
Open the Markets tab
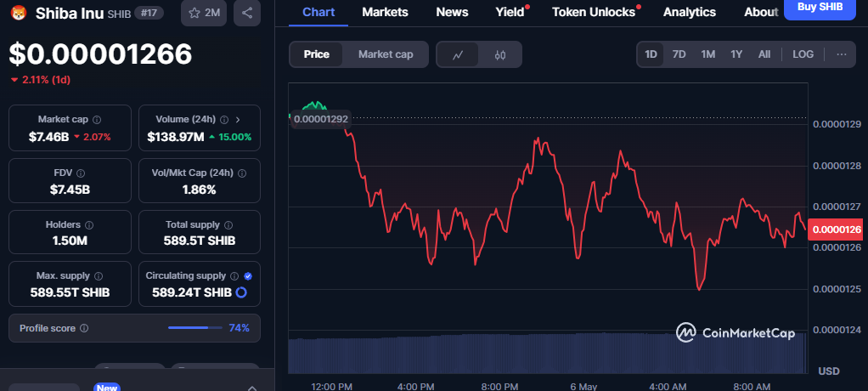tap(385, 12)
